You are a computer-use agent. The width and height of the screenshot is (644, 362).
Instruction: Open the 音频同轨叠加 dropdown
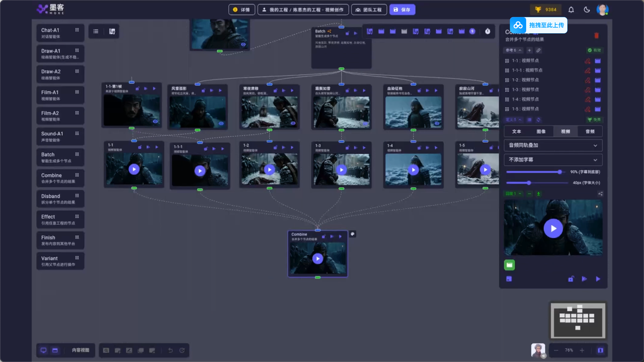pos(553,145)
